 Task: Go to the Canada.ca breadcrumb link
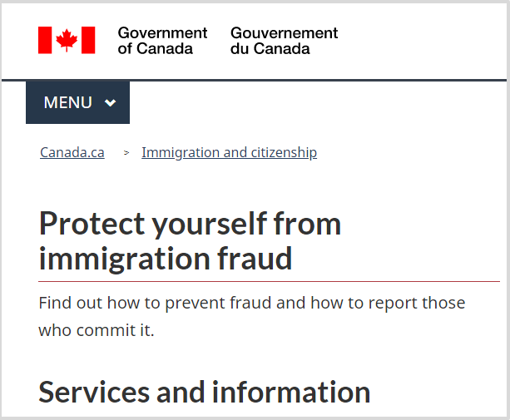(72, 152)
